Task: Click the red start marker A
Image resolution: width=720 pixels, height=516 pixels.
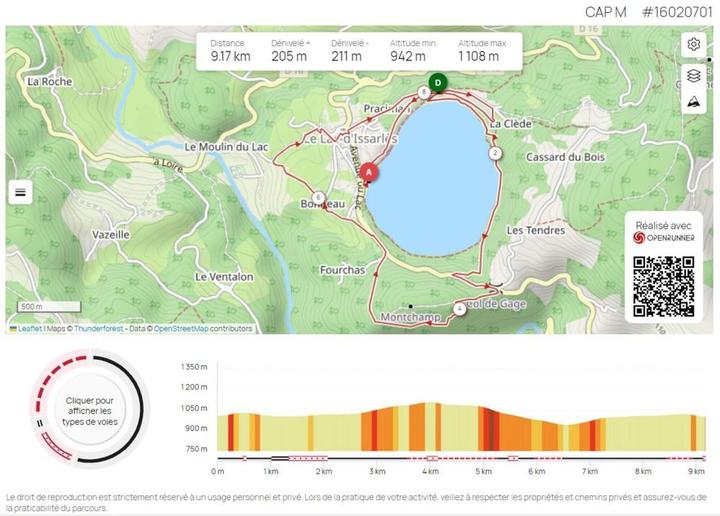Action: pyautogui.click(x=369, y=173)
